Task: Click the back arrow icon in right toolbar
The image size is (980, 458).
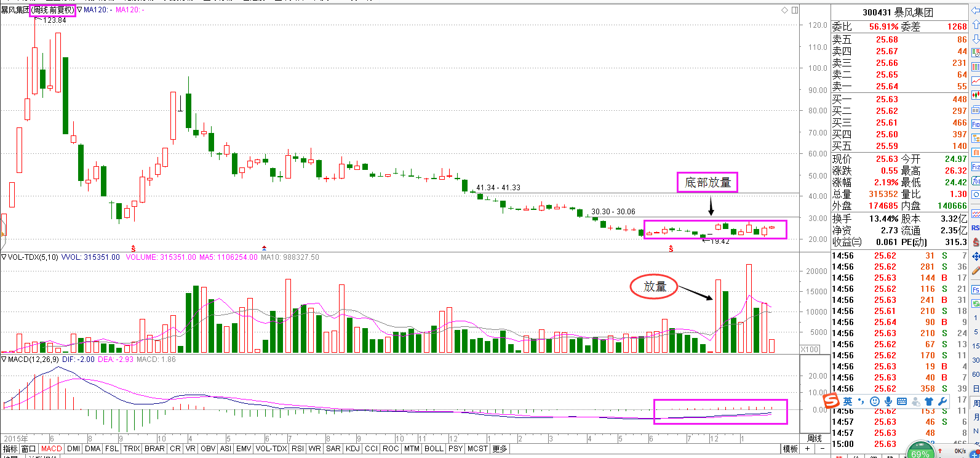Action: coord(976,10)
